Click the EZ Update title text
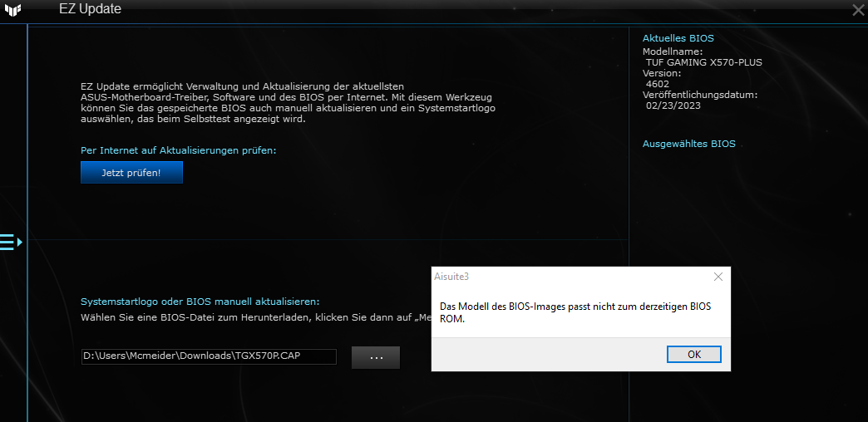The width and height of the screenshot is (868, 422). (91, 9)
